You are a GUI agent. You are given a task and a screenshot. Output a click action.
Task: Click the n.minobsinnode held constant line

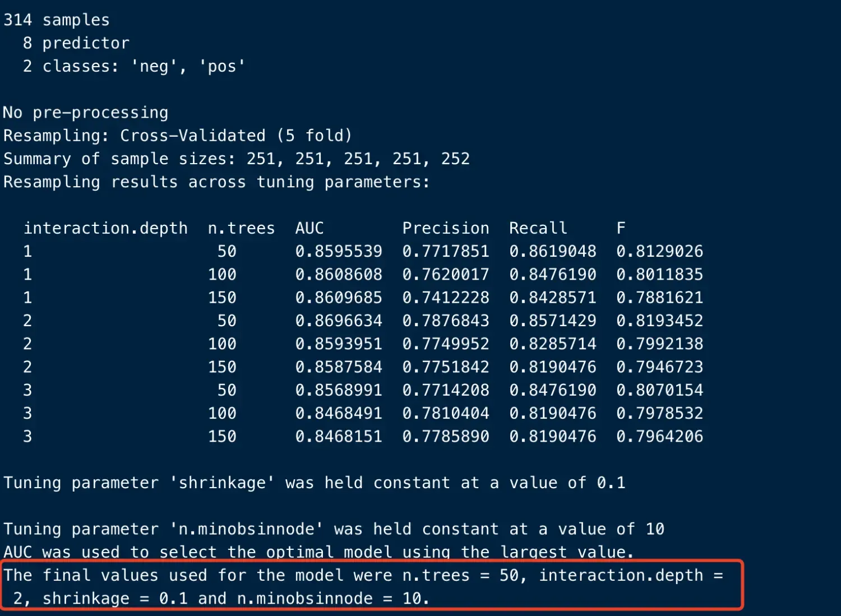[x=334, y=529]
